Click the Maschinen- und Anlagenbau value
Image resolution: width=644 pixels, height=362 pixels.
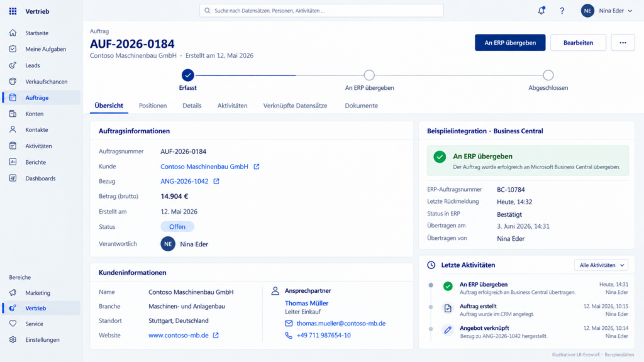click(x=186, y=306)
